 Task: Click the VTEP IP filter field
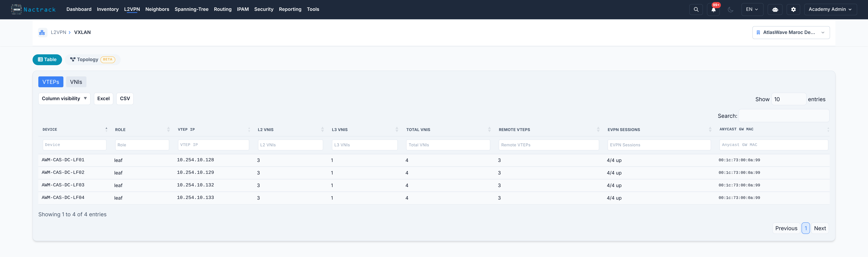(213, 145)
